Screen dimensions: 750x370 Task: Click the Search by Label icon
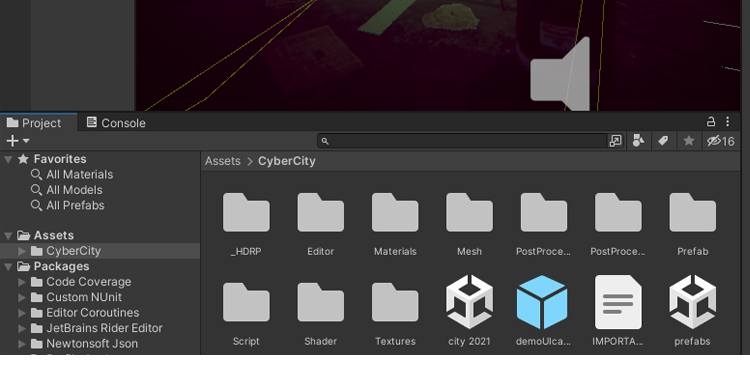663,141
